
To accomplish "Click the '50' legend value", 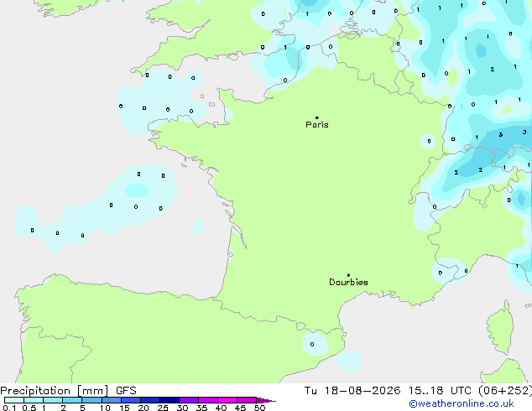I will pyautogui.click(x=259, y=408).
